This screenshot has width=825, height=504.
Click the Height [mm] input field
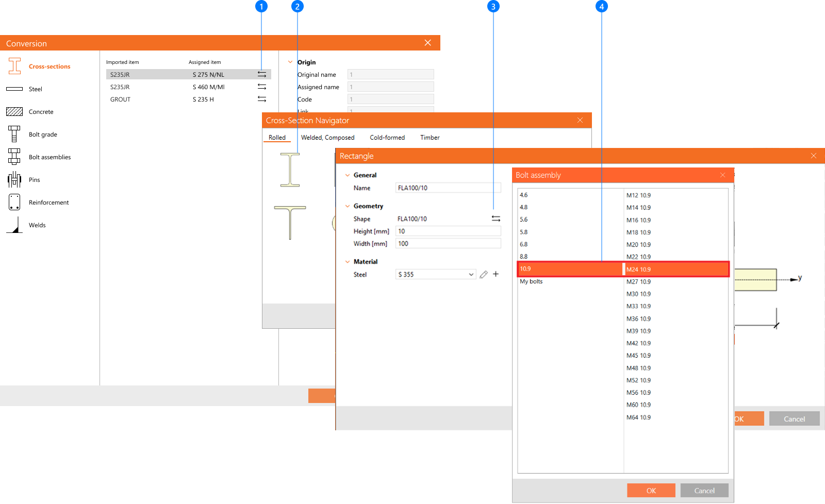coord(448,231)
